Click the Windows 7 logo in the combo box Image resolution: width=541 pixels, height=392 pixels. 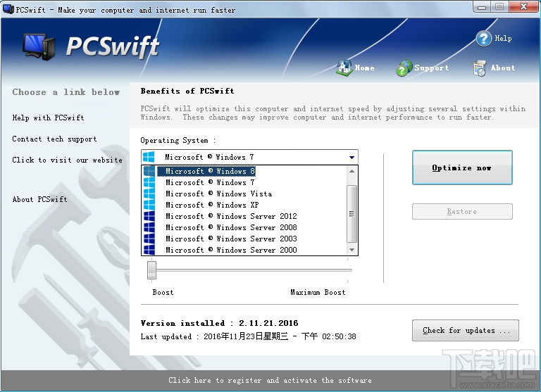[149, 157]
